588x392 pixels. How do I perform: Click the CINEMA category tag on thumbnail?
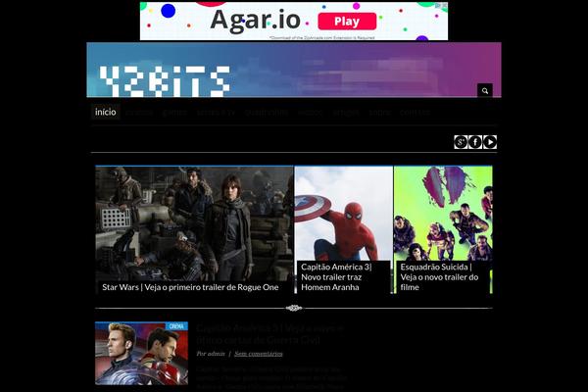pos(176,326)
